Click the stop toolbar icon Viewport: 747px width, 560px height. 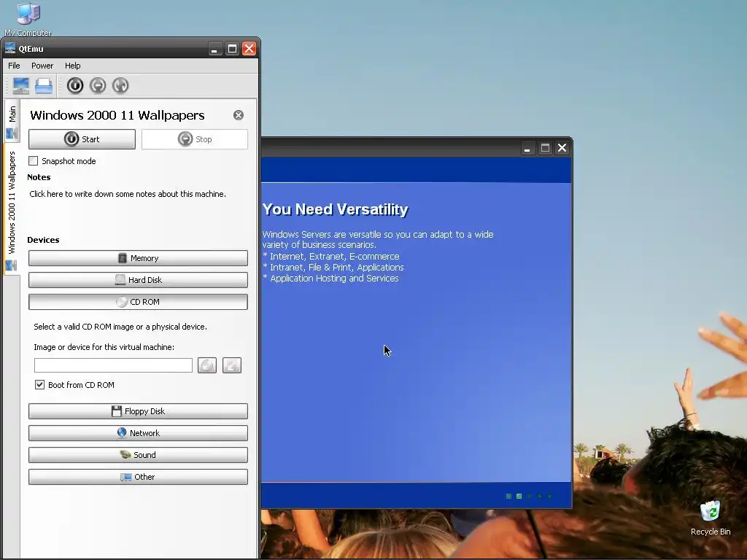tap(98, 86)
